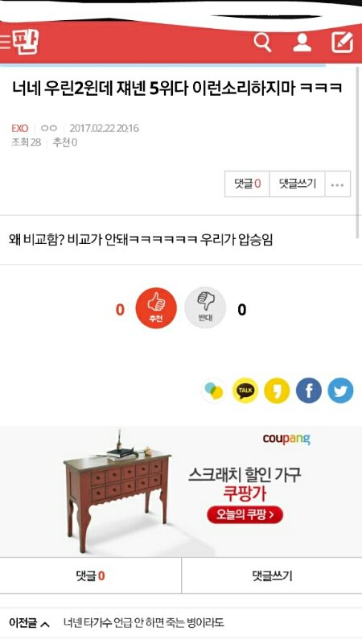Open the user profile icon

point(302,43)
